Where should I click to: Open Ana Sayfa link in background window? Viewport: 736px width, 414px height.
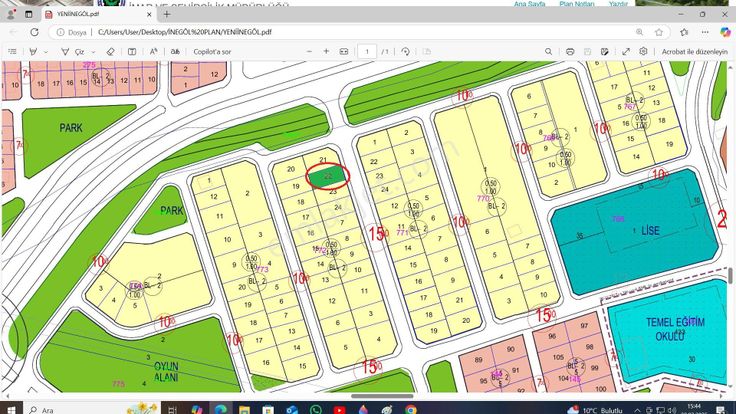(x=529, y=3)
